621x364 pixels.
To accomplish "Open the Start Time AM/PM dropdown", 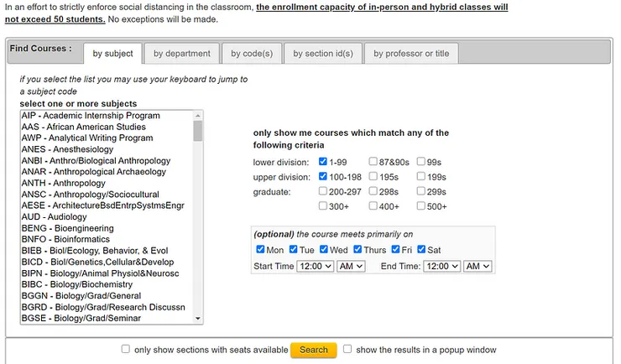I will coord(351,266).
